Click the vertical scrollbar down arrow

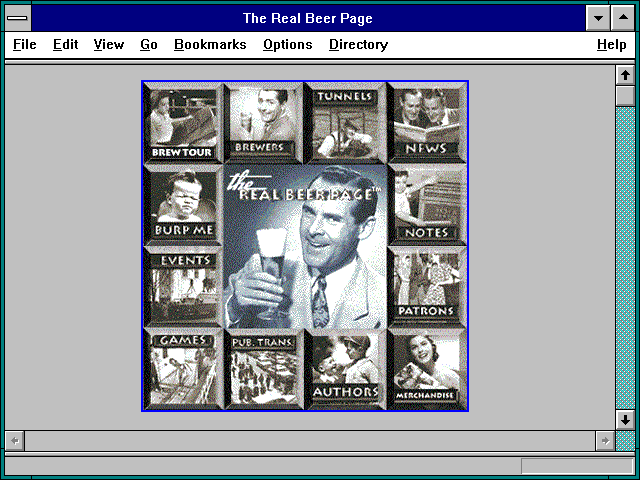coord(625,420)
